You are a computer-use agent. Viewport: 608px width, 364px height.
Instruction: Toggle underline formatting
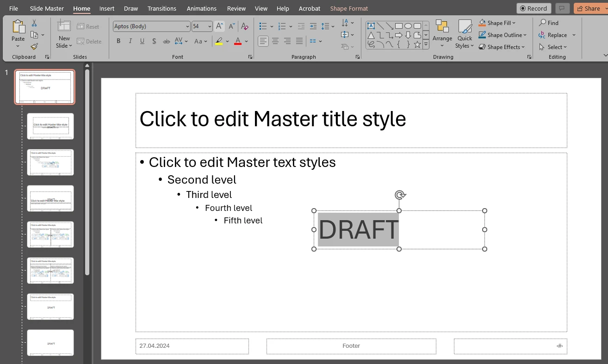click(x=142, y=41)
